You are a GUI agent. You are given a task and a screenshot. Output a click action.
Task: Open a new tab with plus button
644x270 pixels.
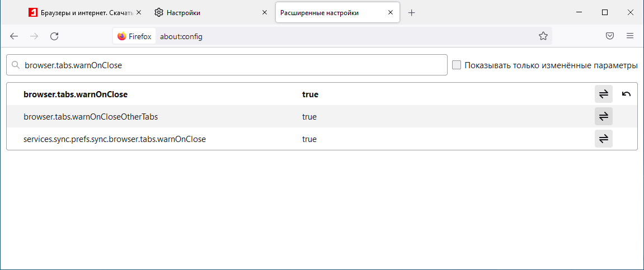coord(412,13)
